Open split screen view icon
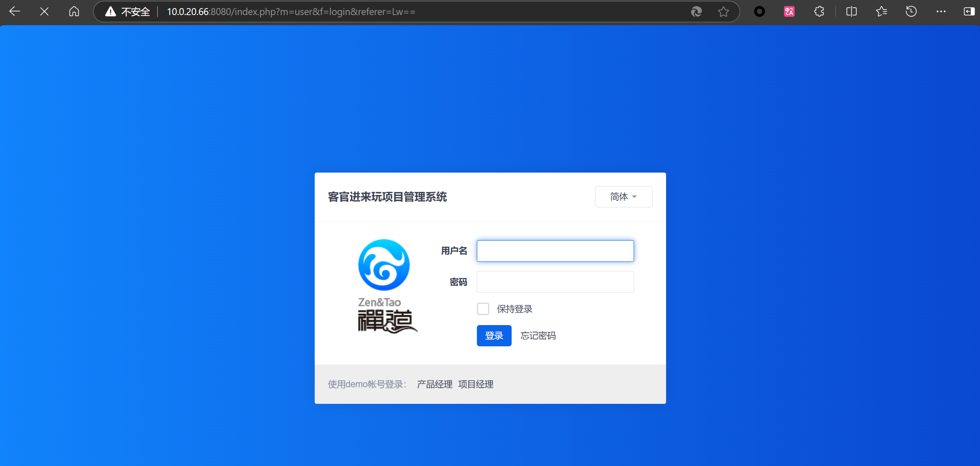The height and width of the screenshot is (466, 980). pos(851,12)
